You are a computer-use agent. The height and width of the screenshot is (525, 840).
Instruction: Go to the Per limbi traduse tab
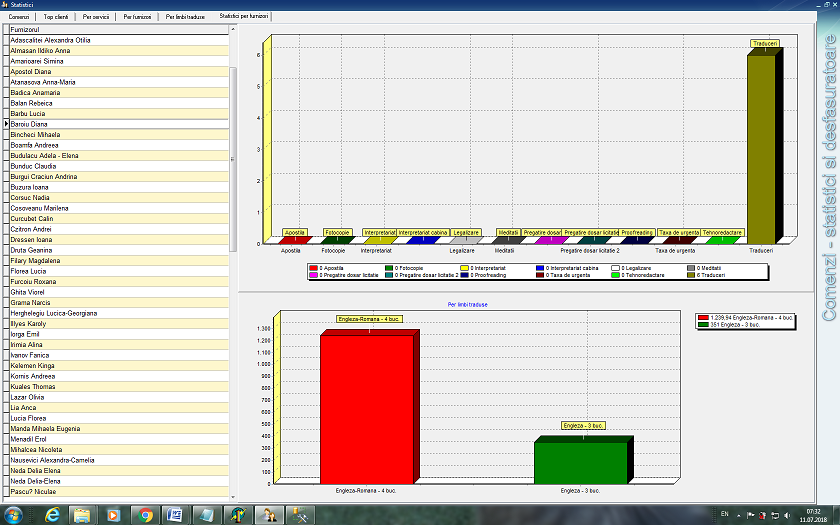pos(185,17)
